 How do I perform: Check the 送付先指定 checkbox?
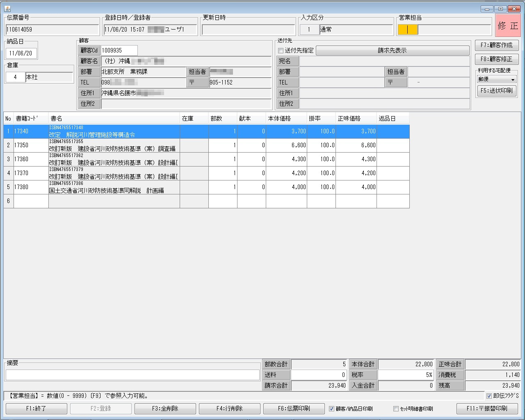281,50
